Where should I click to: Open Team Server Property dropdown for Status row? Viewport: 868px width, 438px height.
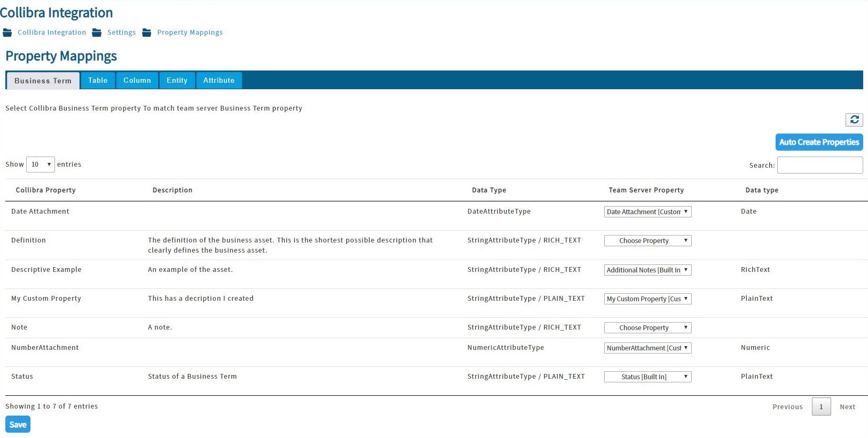pos(648,377)
